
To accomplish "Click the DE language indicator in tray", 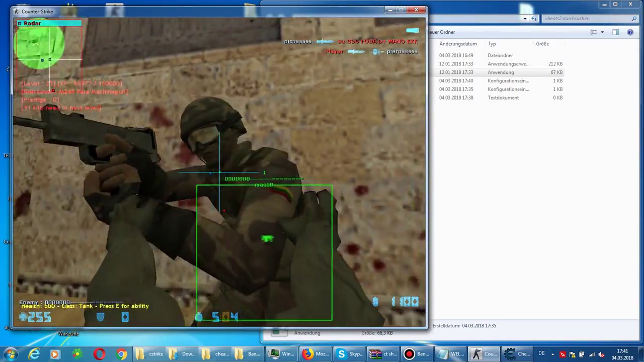I will tap(541, 353).
